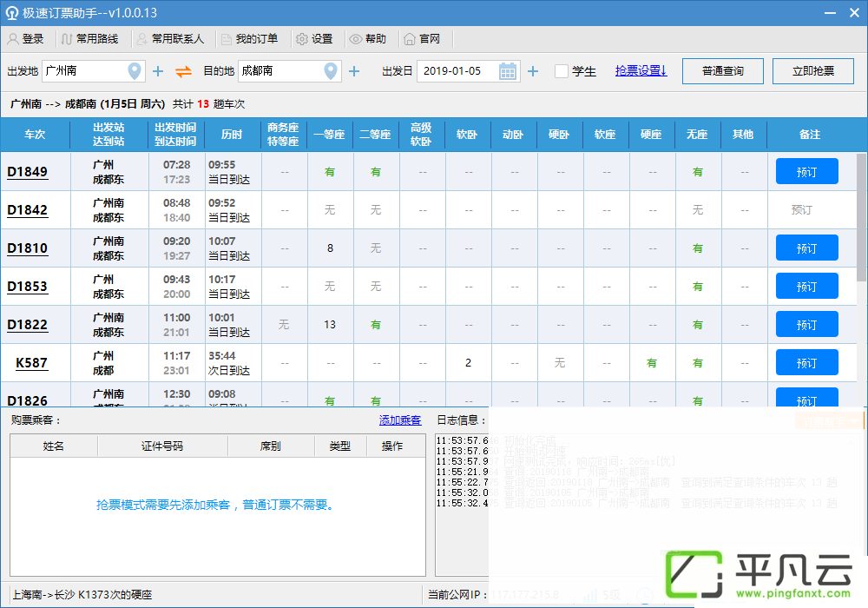Open 我的订单 my orders

click(250, 39)
